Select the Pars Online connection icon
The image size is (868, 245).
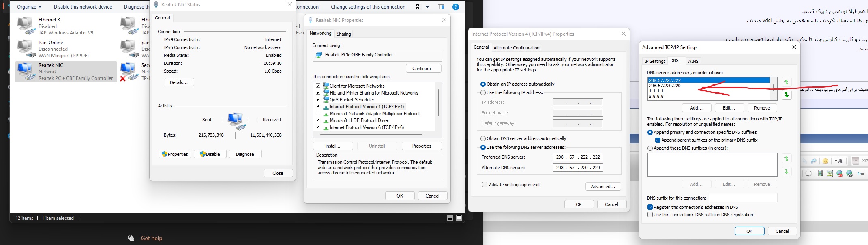click(x=26, y=48)
